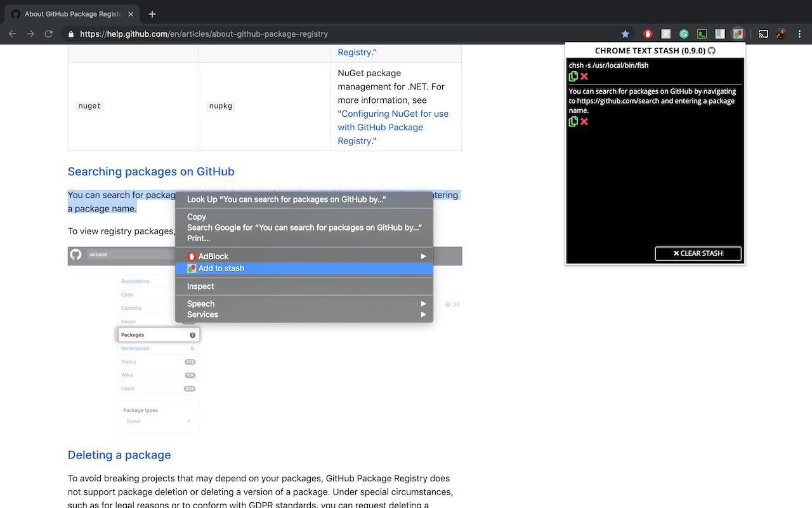Open the Chrome three-dot menu
The height and width of the screenshot is (508, 812).
click(799, 34)
